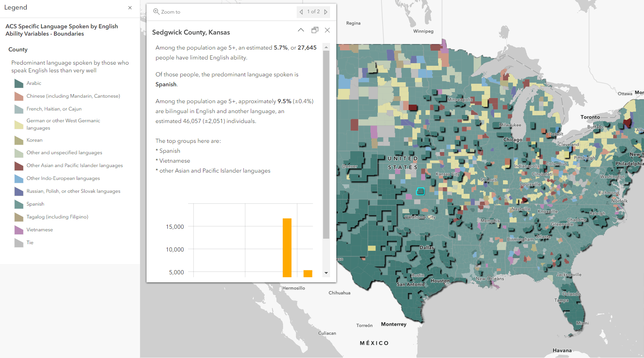Select the Korean legend entry
The image size is (644, 358).
[x=35, y=140]
